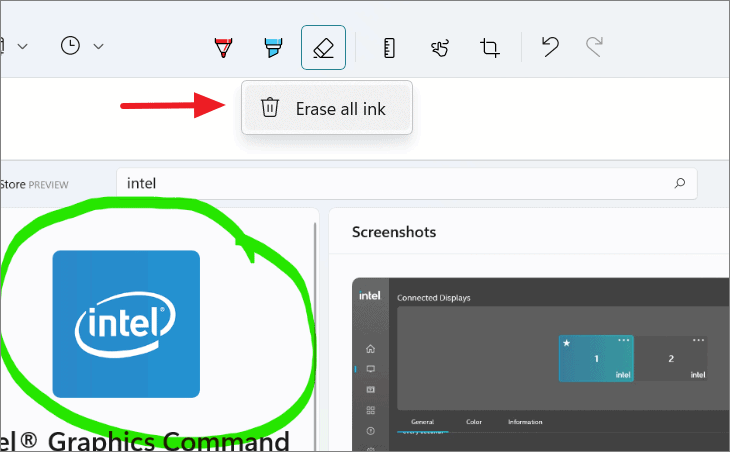
Task: Click the support question sidebar icon
Action: point(371,431)
